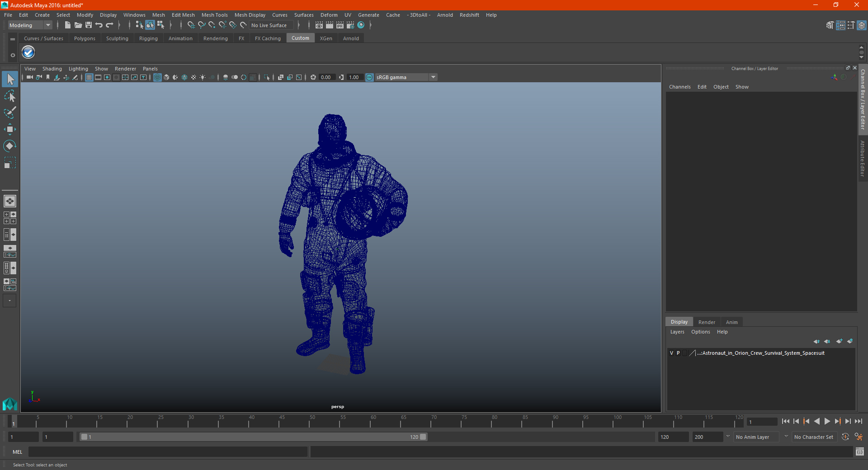Open the Mesh Tools menu

[x=214, y=15]
